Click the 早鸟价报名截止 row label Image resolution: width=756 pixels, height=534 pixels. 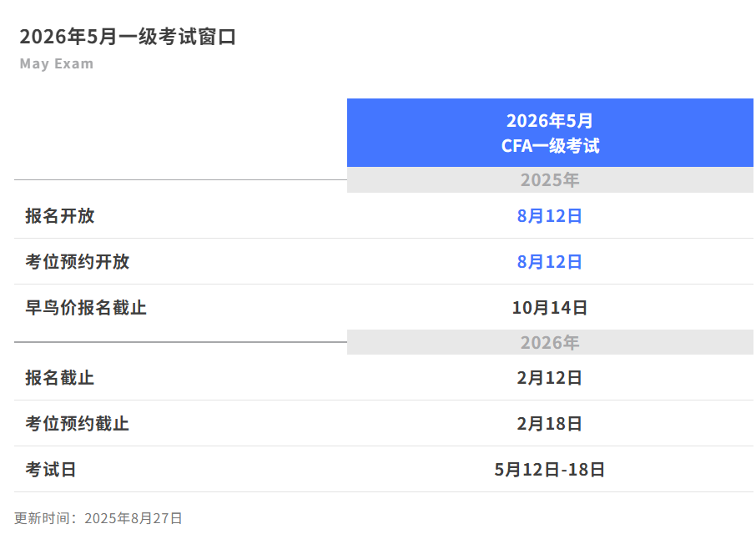(x=86, y=308)
